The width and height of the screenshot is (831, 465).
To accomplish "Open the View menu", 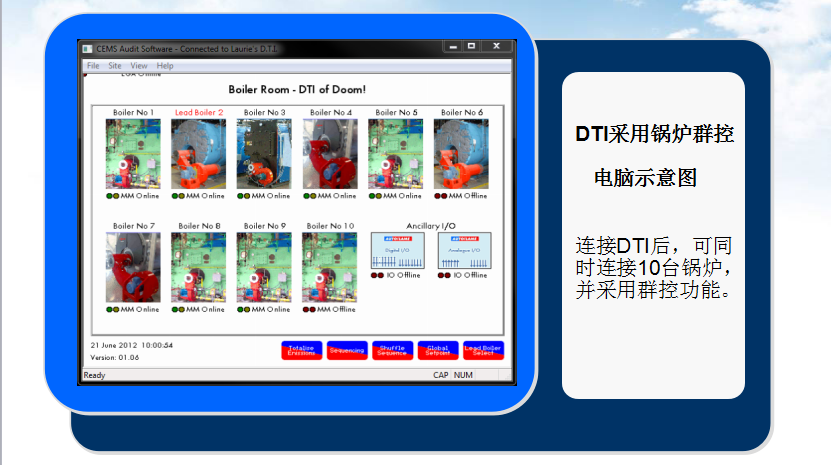I will tap(139, 66).
